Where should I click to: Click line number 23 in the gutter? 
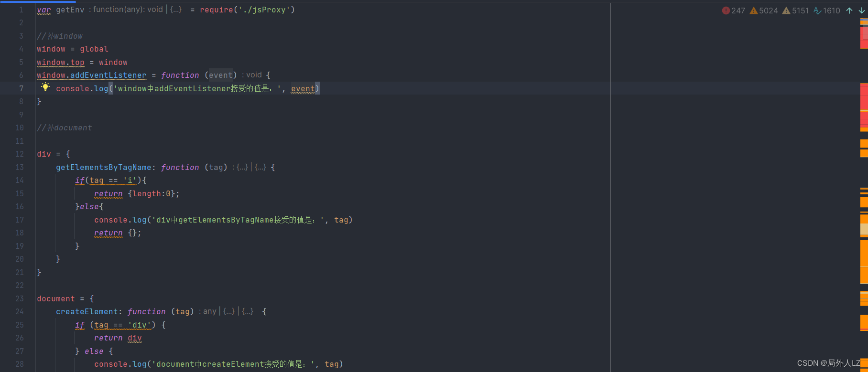(20, 298)
